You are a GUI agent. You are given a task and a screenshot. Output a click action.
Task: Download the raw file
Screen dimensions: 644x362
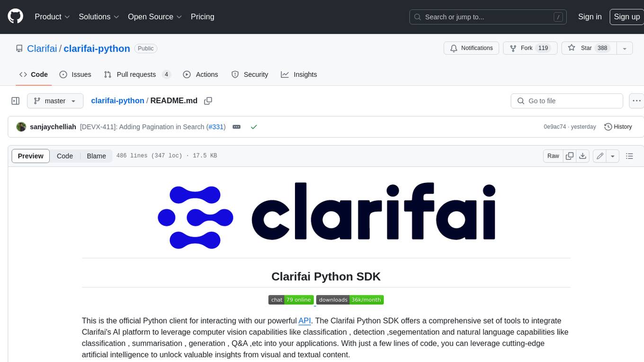pos(583,156)
